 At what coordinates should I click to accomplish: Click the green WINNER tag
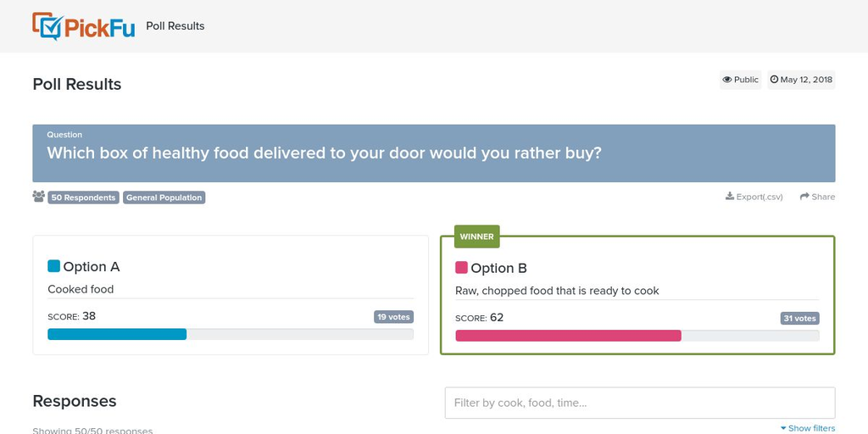(476, 236)
